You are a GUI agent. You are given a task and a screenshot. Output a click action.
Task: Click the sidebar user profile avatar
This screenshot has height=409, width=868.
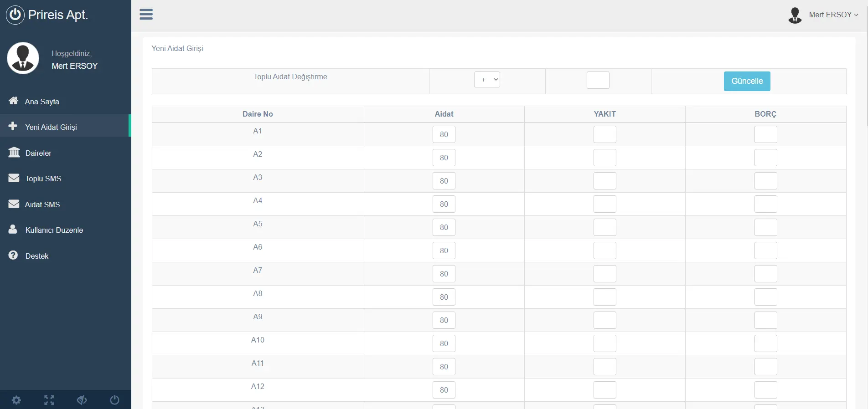[23, 58]
